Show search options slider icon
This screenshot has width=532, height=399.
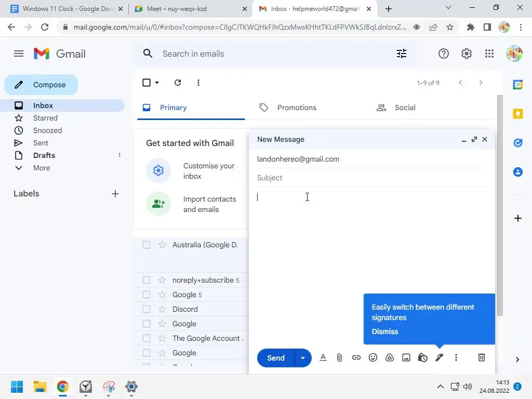[402, 54]
